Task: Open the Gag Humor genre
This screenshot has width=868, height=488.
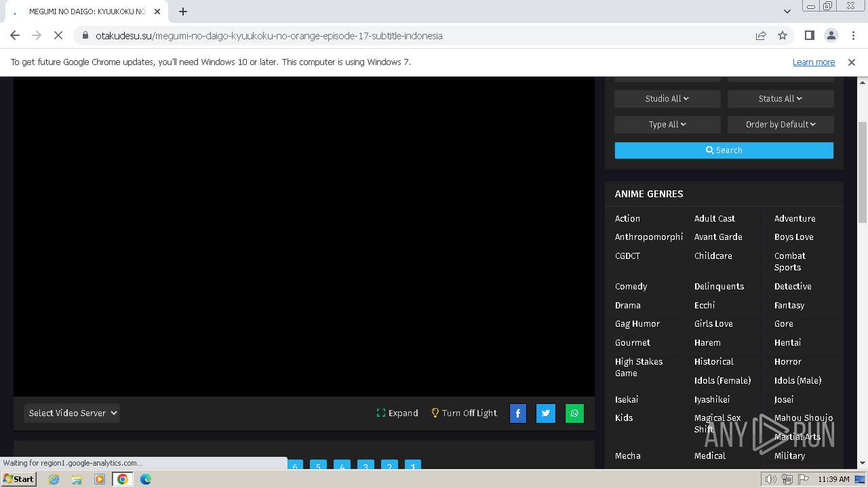Action: 637,323
